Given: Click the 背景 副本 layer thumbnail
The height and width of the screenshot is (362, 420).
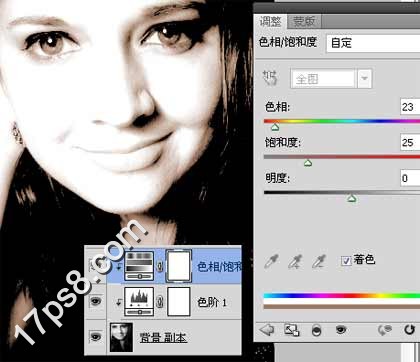Looking at the screenshot, I should point(121,337).
